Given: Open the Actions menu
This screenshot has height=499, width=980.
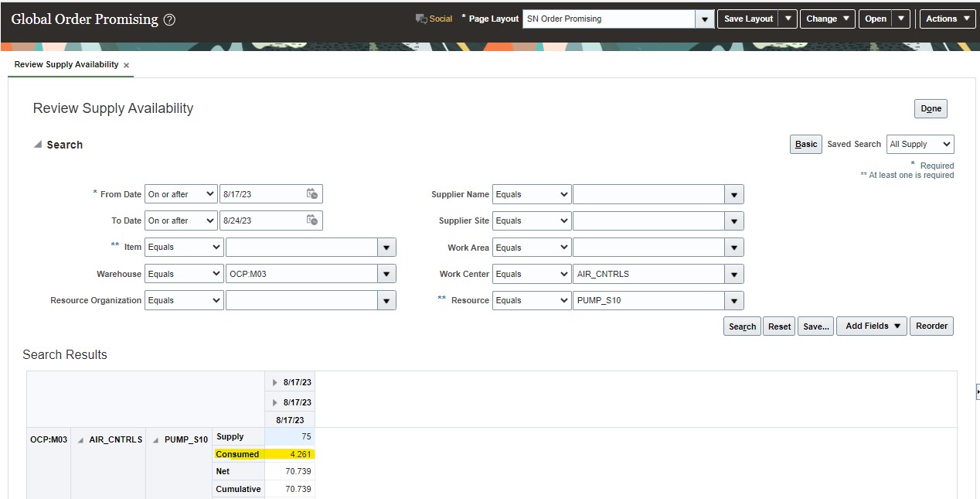Looking at the screenshot, I should [946, 18].
